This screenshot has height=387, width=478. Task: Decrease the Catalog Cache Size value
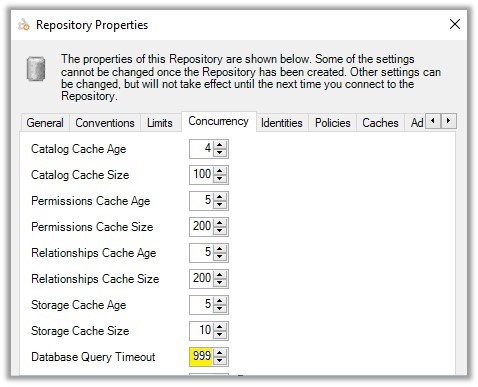tap(219, 179)
